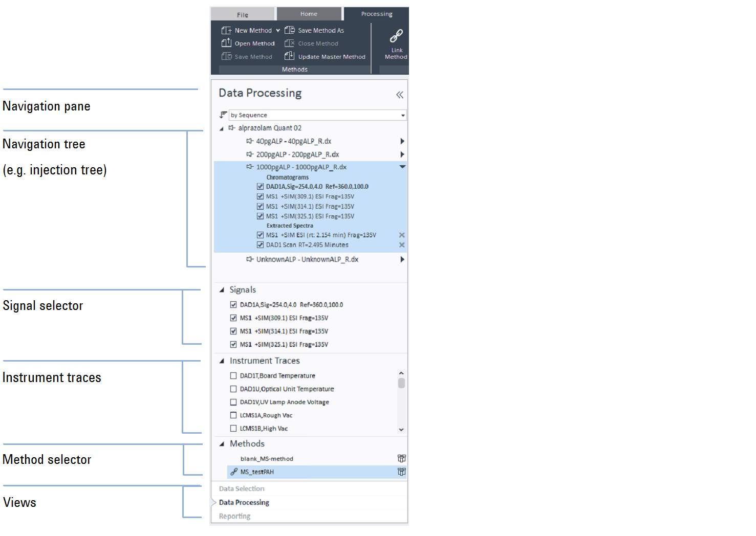The width and height of the screenshot is (756, 536).
Task: Collapse the Data Processing navigation pane
Action: point(400,95)
